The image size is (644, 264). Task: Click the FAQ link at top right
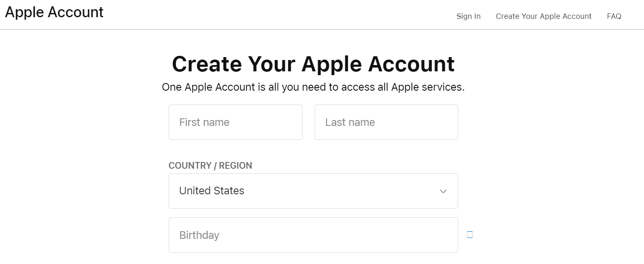614,16
